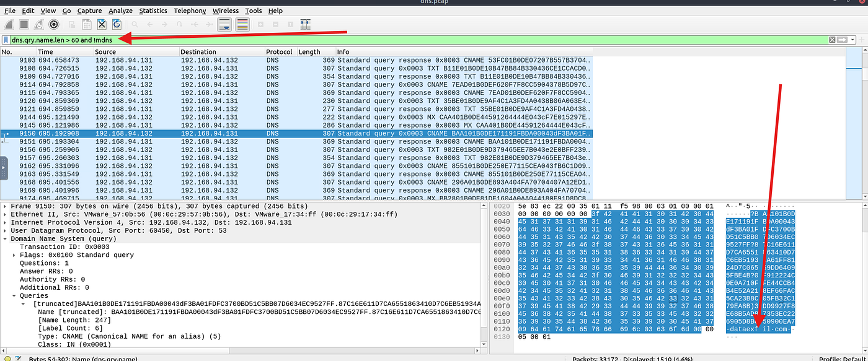868x361 pixels.
Task: Reload this capture file icon
Action: 117,24
